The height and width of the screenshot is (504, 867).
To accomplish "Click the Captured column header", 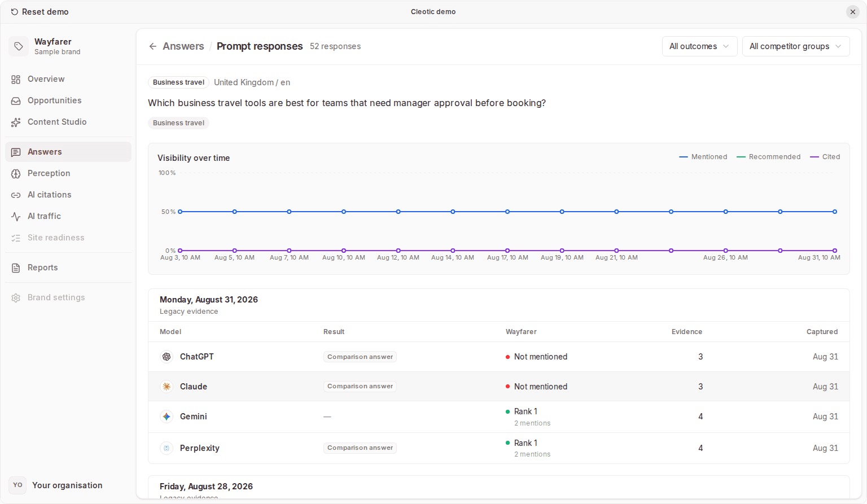I will (822, 332).
